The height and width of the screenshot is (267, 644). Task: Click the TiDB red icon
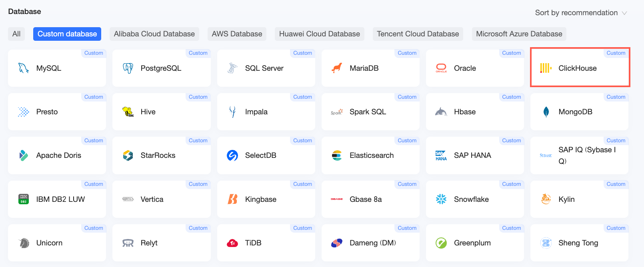coord(232,243)
